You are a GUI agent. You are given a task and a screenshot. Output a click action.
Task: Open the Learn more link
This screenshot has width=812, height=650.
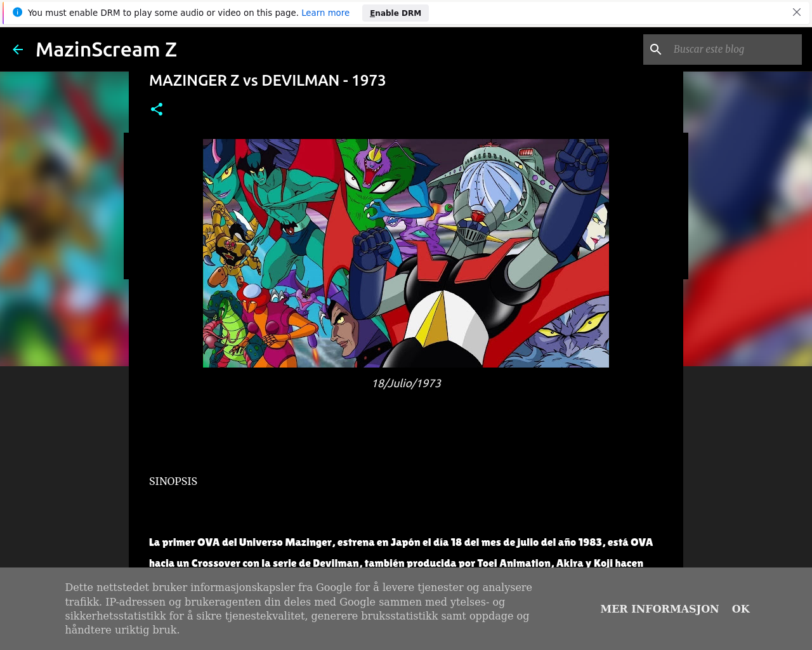point(325,13)
